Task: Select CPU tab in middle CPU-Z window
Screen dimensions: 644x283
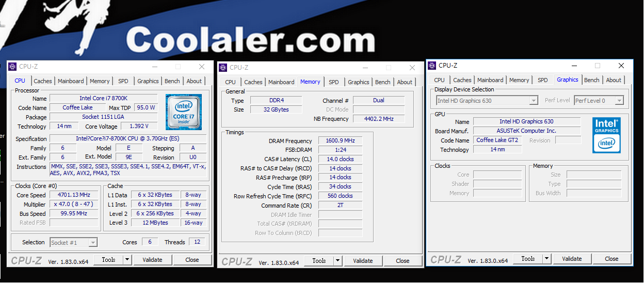Action: 231,82
